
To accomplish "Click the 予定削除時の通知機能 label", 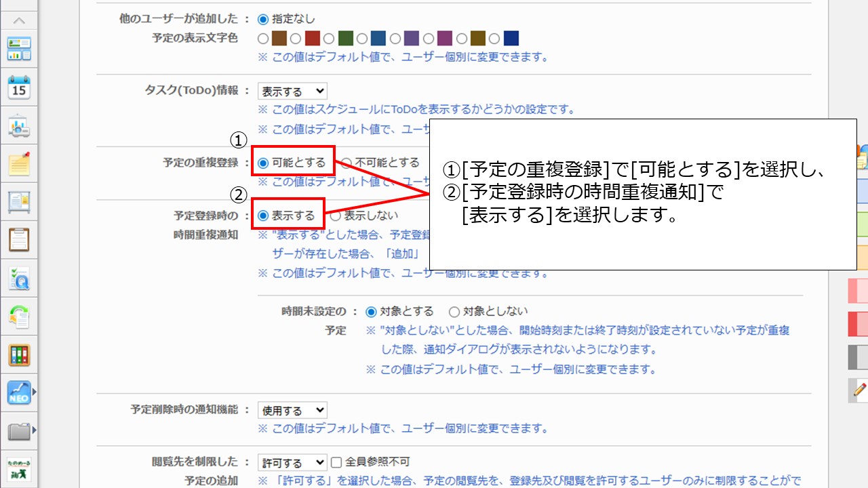I will point(184,410).
